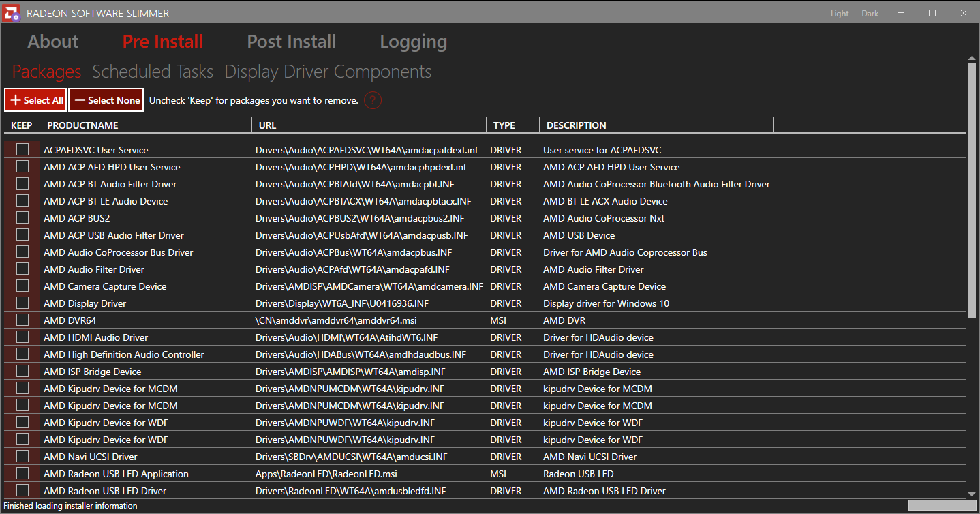The width and height of the screenshot is (980, 514).
Task: Click the 'AMD USB Device' description cell
Action: (579, 235)
